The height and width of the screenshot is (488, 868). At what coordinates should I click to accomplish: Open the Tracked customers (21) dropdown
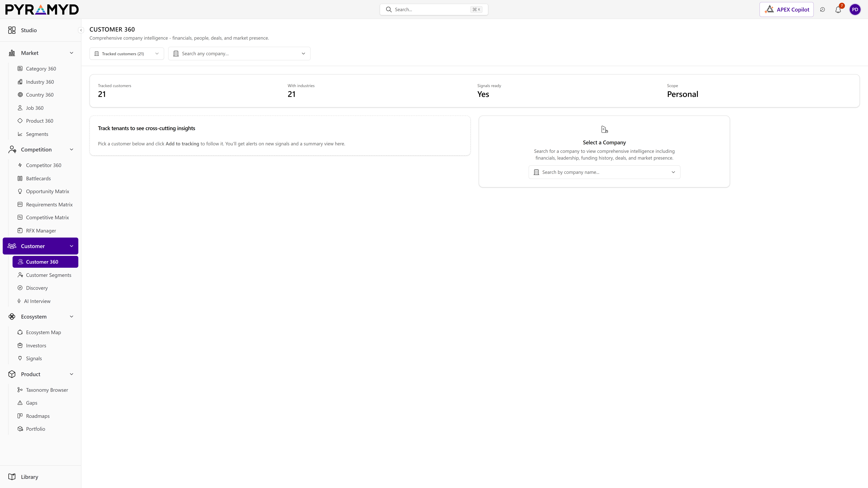127,54
